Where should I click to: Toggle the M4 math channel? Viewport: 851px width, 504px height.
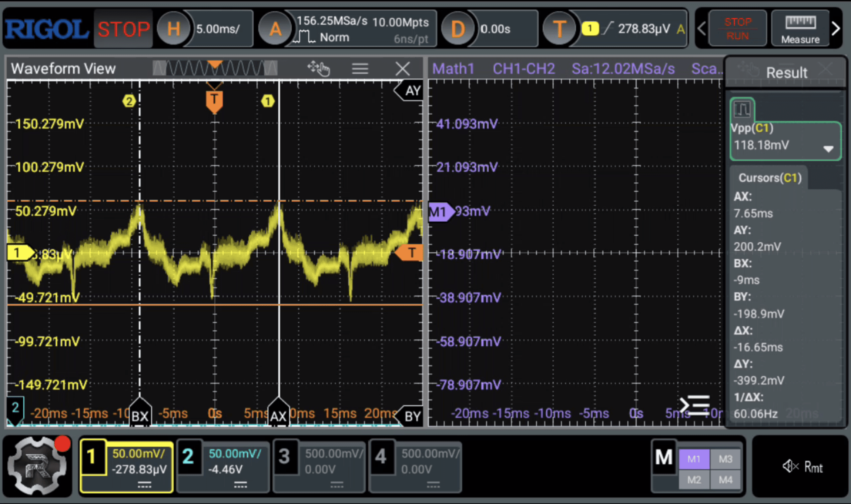pos(725,480)
